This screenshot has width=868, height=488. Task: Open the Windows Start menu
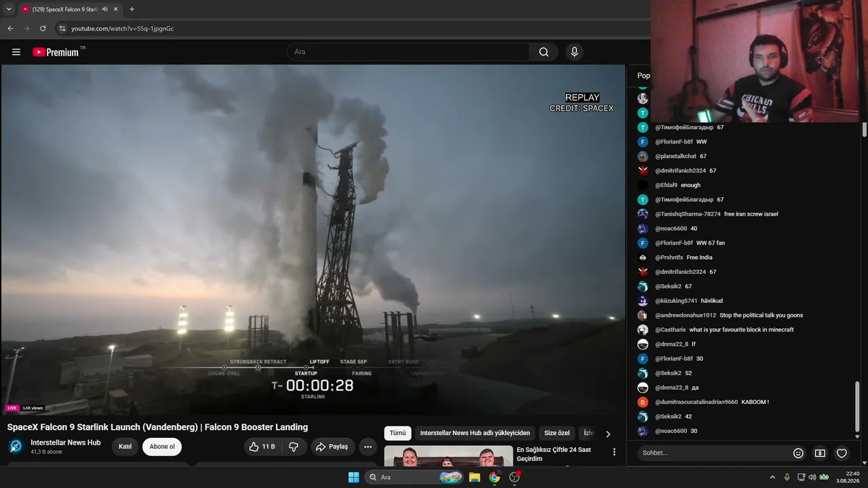point(353,477)
